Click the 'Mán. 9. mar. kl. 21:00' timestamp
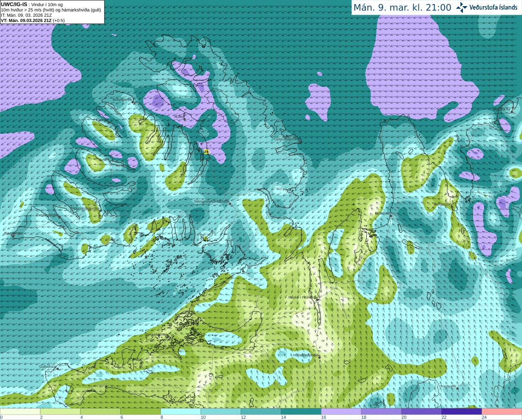Image resolution: width=522 pixels, height=420 pixels. tap(402, 7)
